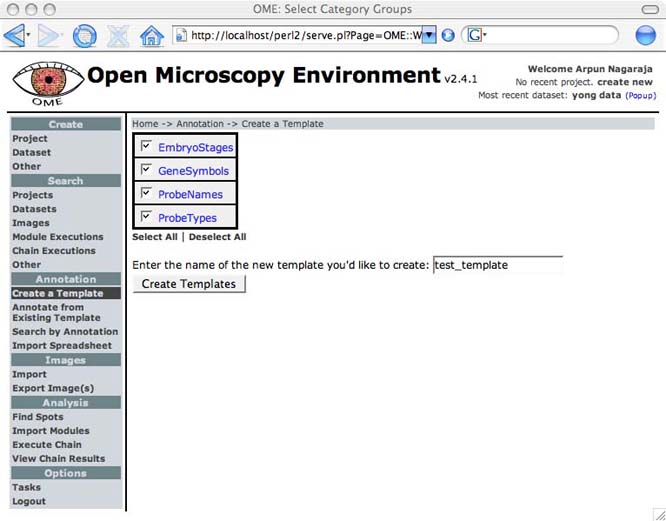This screenshot has width=666, height=521.
Task: Open Import Spreadsheet
Action: [x=62, y=346]
